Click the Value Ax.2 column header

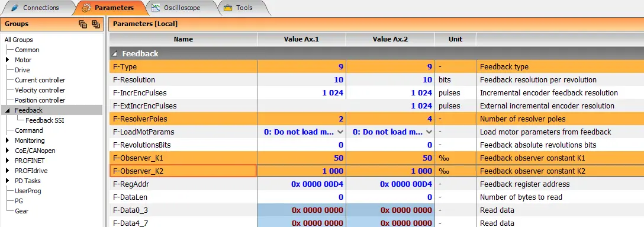click(390, 40)
